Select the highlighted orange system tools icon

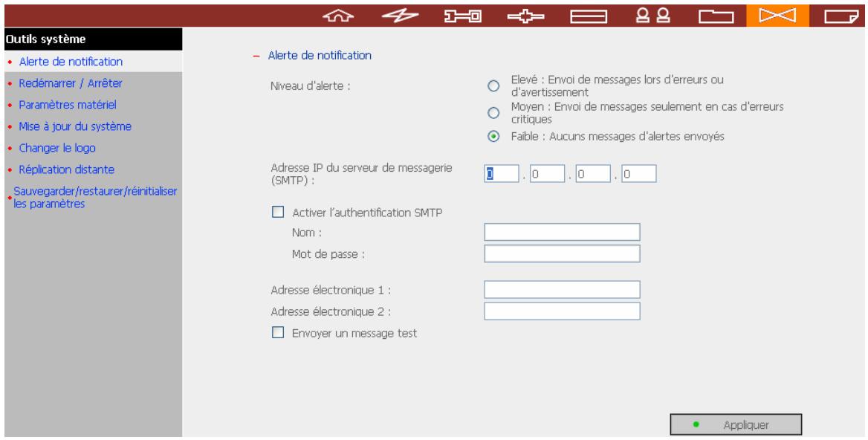(x=777, y=16)
